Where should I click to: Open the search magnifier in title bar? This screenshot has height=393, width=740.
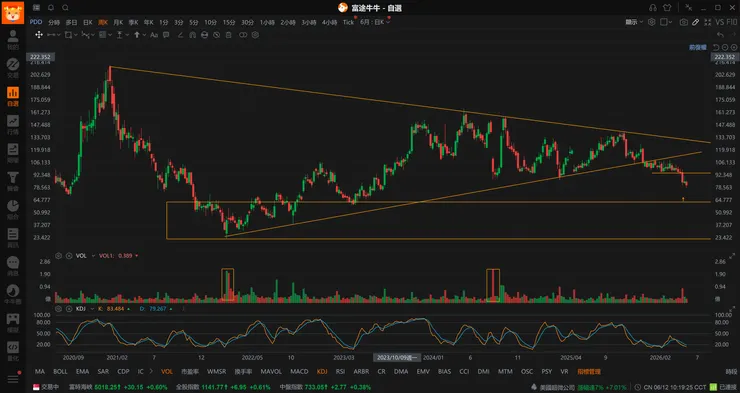pyautogui.click(x=66, y=8)
